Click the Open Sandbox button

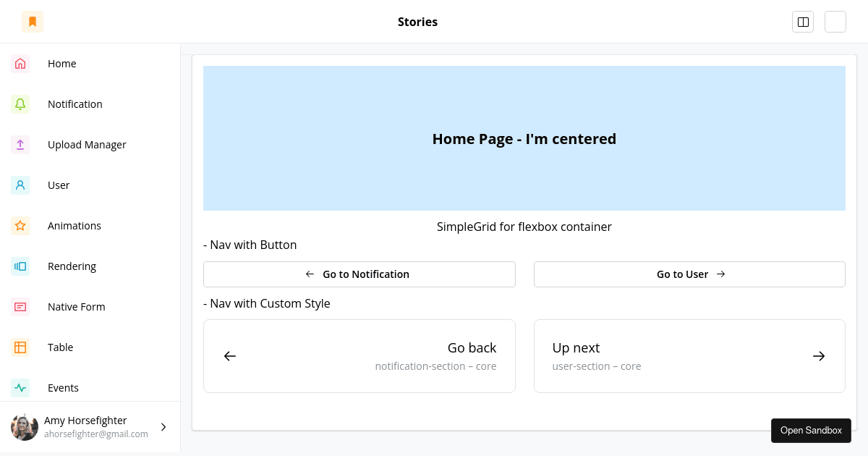point(811,431)
